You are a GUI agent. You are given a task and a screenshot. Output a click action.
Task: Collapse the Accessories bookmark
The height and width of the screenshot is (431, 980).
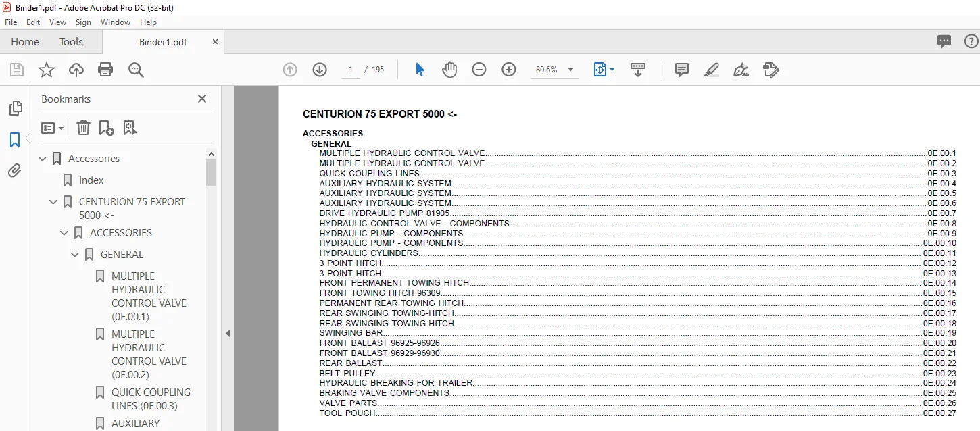pos(43,159)
